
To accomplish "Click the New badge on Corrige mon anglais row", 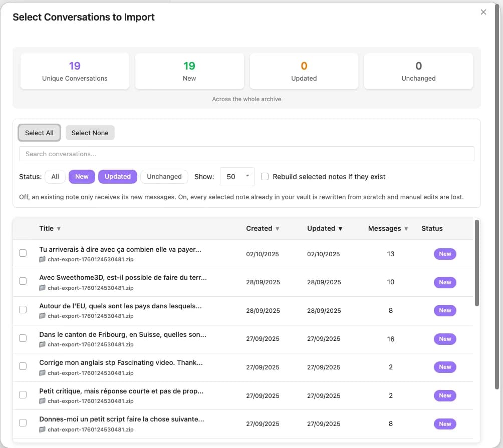I will [x=445, y=367].
